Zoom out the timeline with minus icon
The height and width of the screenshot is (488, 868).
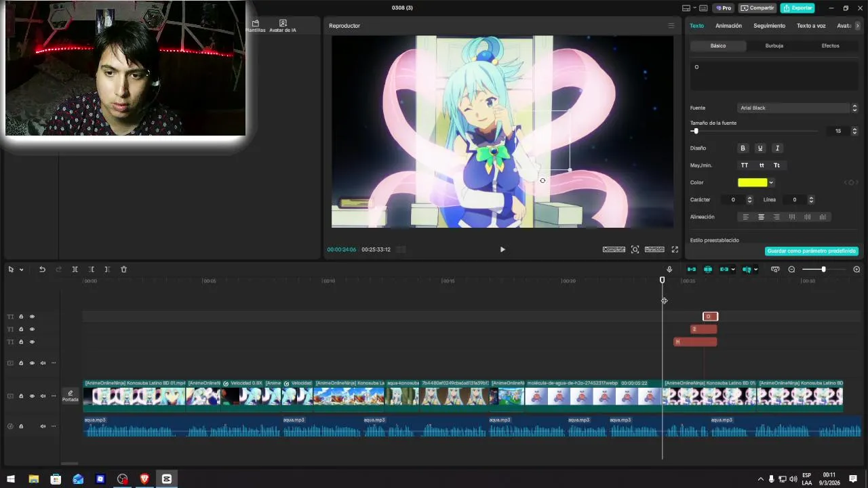(x=791, y=269)
